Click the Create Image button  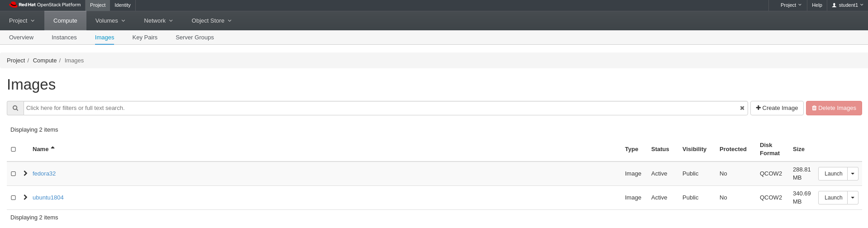(777, 108)
